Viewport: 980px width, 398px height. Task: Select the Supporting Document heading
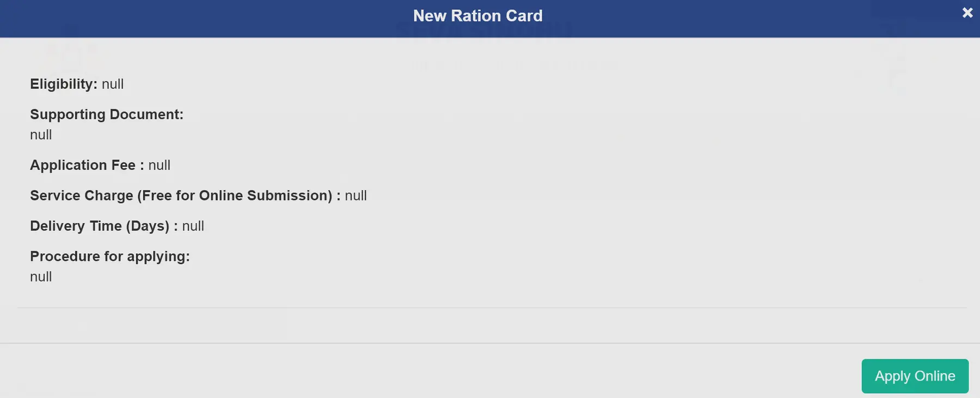tap(106, 114)
